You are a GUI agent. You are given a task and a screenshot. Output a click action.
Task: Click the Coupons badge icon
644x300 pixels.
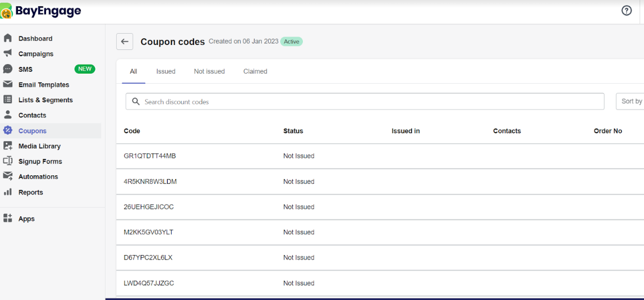pyautogui.click(x=7, y=130)
